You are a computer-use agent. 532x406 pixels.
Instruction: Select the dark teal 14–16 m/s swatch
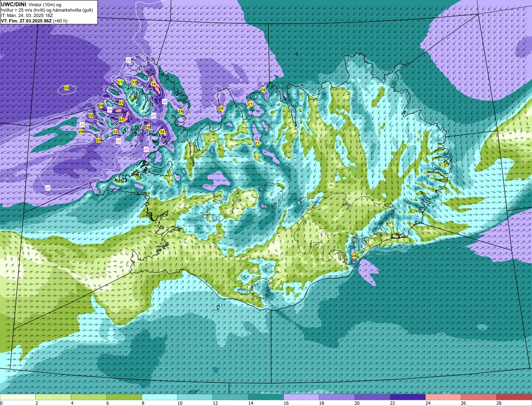[266, 397]
